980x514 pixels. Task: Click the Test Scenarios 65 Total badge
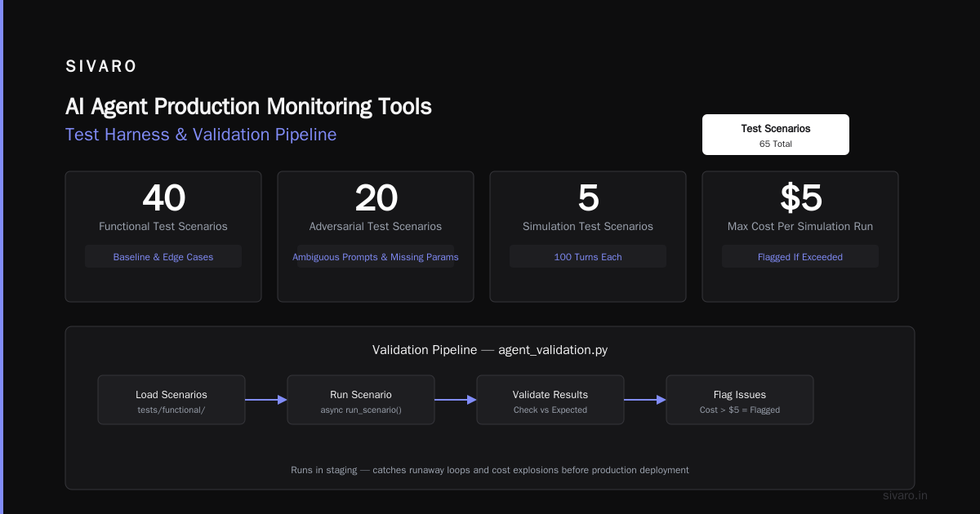pos(776,135)
